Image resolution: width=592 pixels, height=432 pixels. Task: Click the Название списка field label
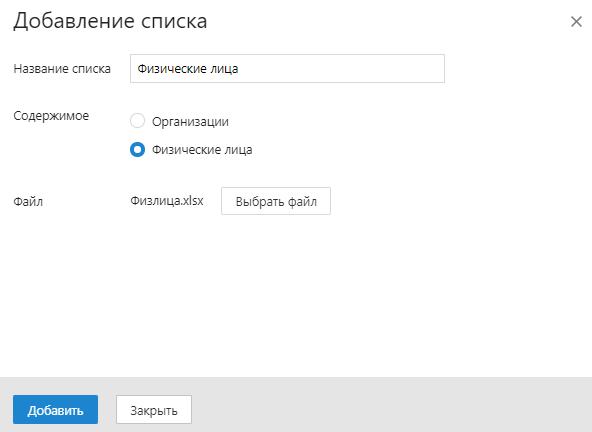(x=62, y=69)
